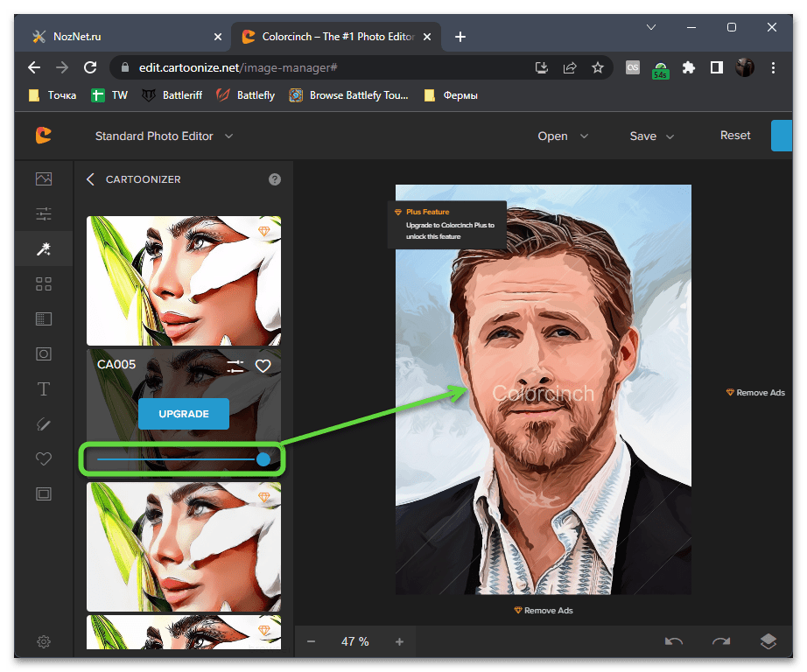Open the Battlefly bookmark

click(x=245, y=95)
